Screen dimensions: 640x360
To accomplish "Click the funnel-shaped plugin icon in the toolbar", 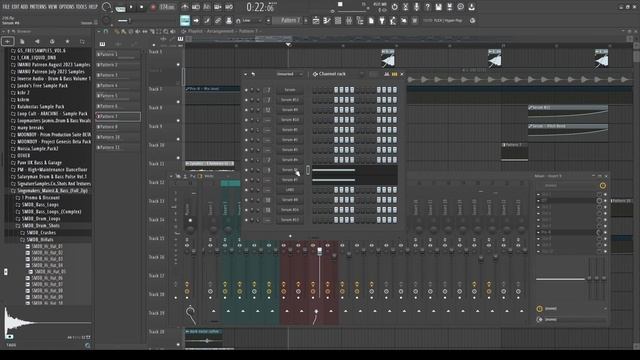I will click(382, 20).
